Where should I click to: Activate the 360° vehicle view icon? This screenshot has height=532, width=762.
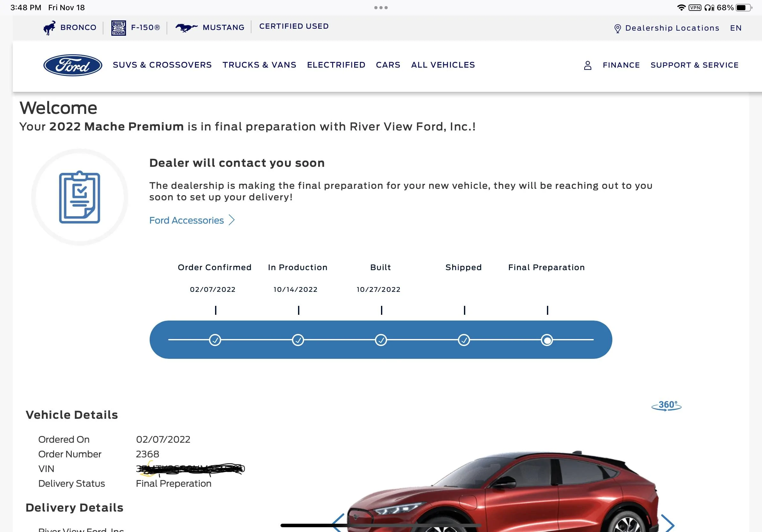pos(666,405)
